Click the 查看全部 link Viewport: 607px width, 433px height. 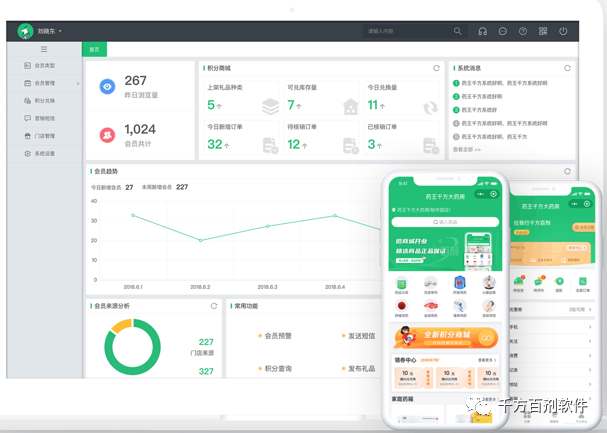pos(467,149)
